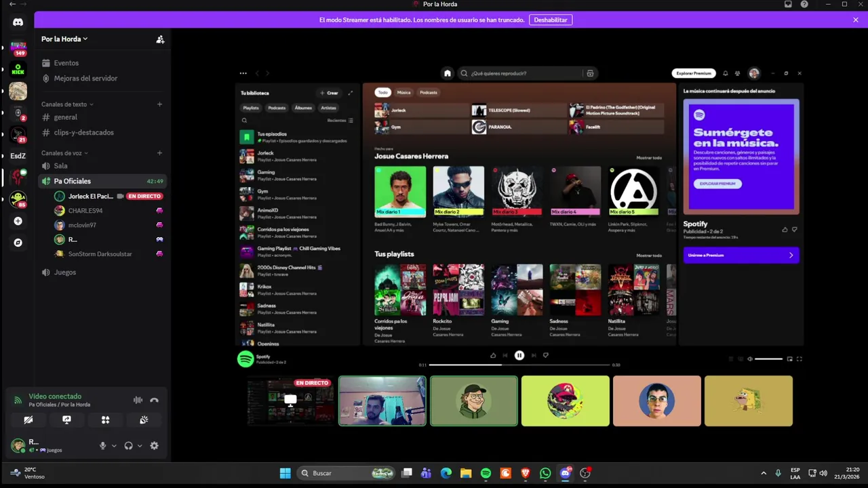Screen dimensions: 868x488
Task: Click SonStorm Darksoulstar in voice channel
Action: click(x=100, y=254)
